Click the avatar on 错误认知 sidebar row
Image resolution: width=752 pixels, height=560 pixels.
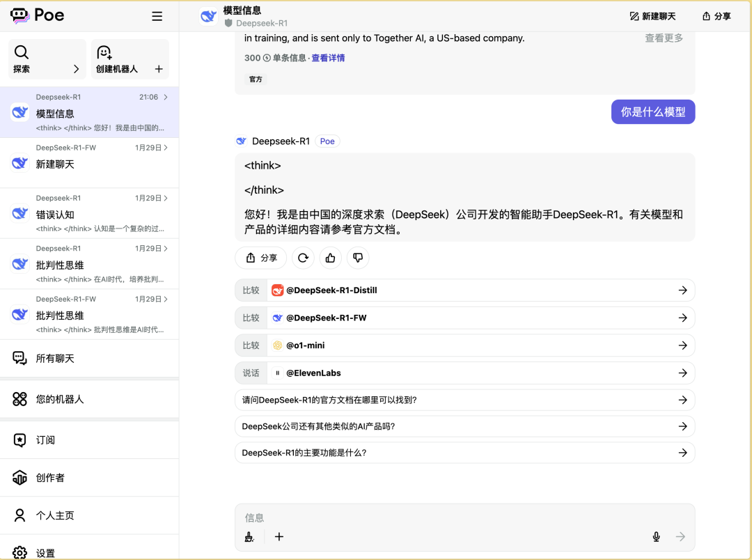(19, 213)
